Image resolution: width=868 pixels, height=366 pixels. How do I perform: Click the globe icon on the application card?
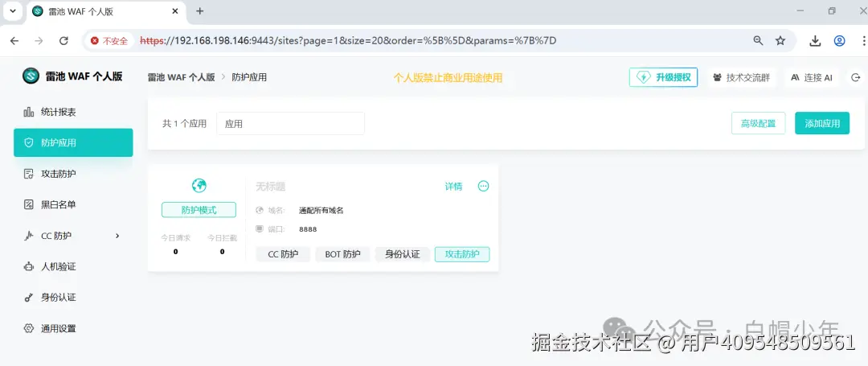point(199,186)
